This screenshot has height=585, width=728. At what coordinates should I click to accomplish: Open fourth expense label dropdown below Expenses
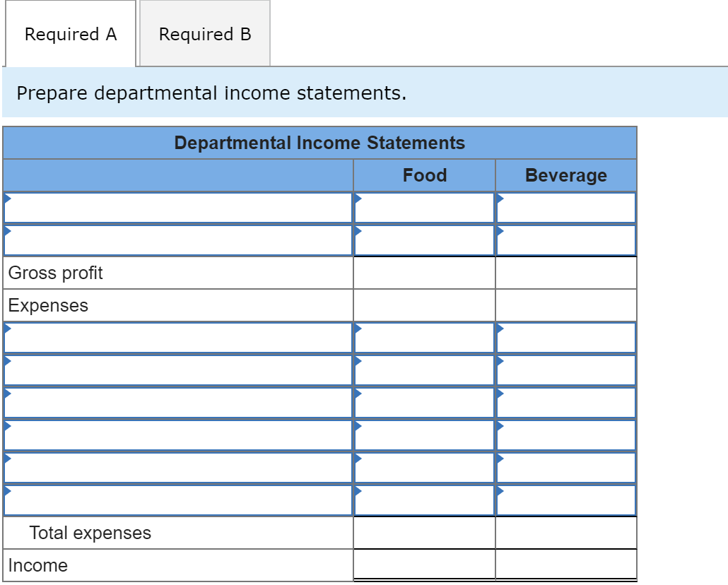pos(178,435)
